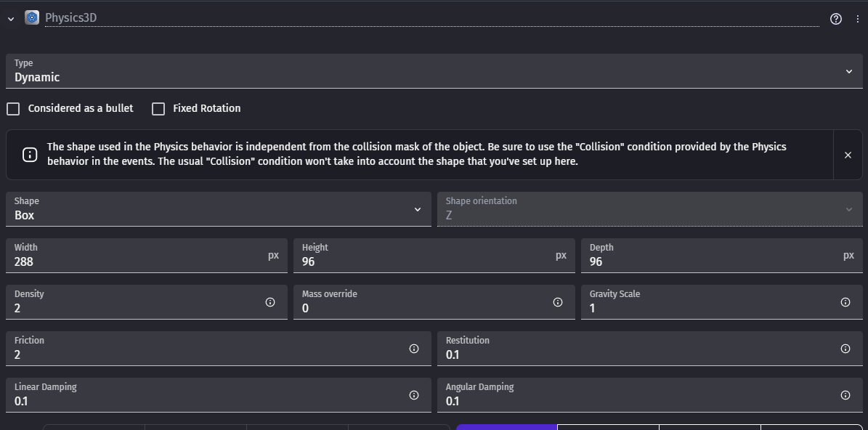The width and height of the screenshot is (868, 430).
Task: Click the Density info icon
Action: [270, 302]
